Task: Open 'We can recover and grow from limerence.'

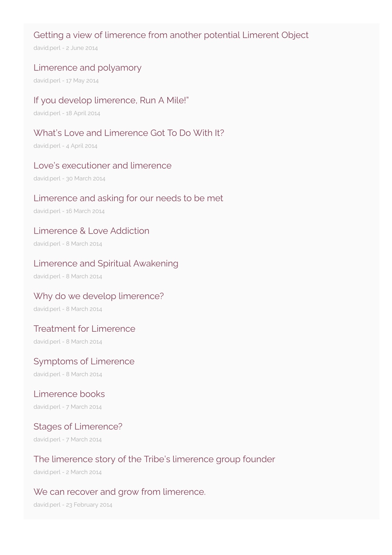Action: (119, 492)
